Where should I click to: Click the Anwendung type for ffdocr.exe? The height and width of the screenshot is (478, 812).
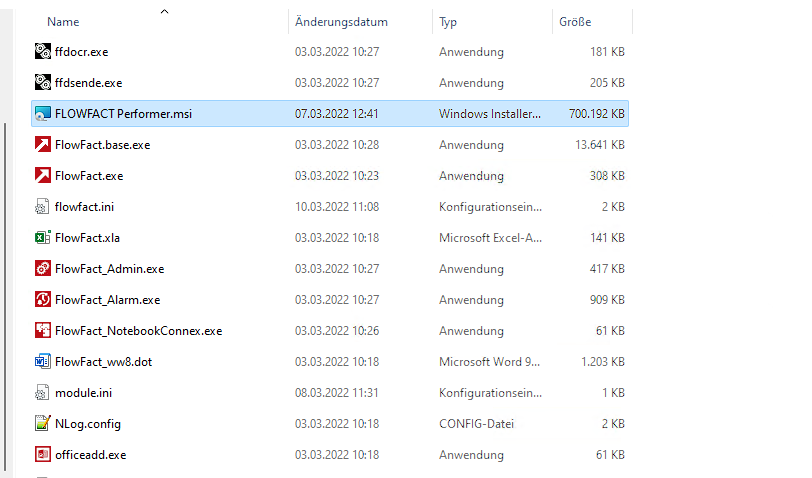coord(471,52)
